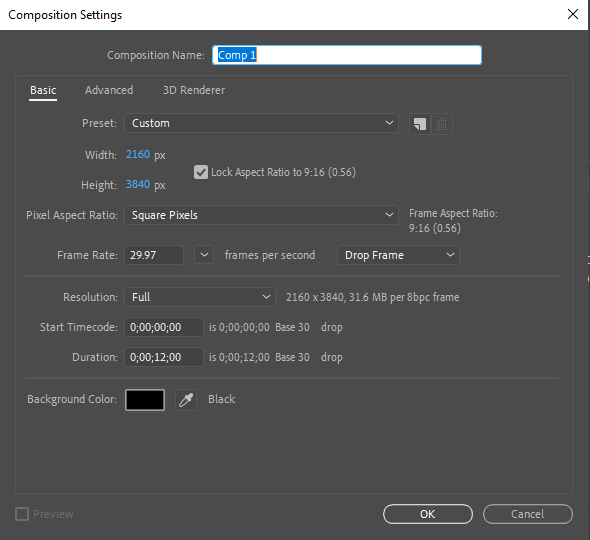The height and width of the screenshot is (540, 590).
Task: Open the frame rate presets arrow
Action: [x=204, y=255]
